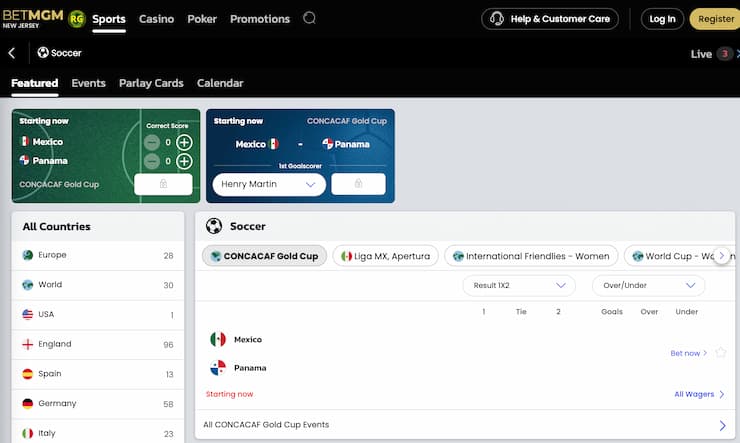
Task: Click the soccer ball icon in Soccer panel
Action: click(x=214, y=226)
